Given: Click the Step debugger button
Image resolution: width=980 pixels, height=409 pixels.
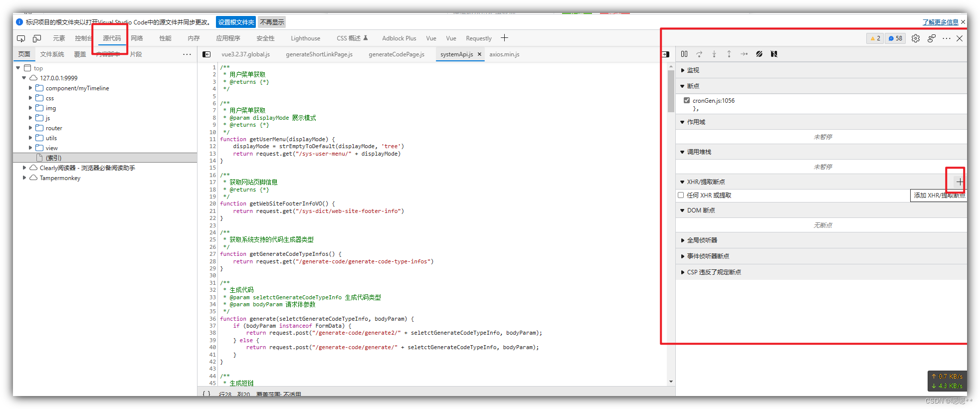Looking at the screenshot, I should tap(744, 54).
